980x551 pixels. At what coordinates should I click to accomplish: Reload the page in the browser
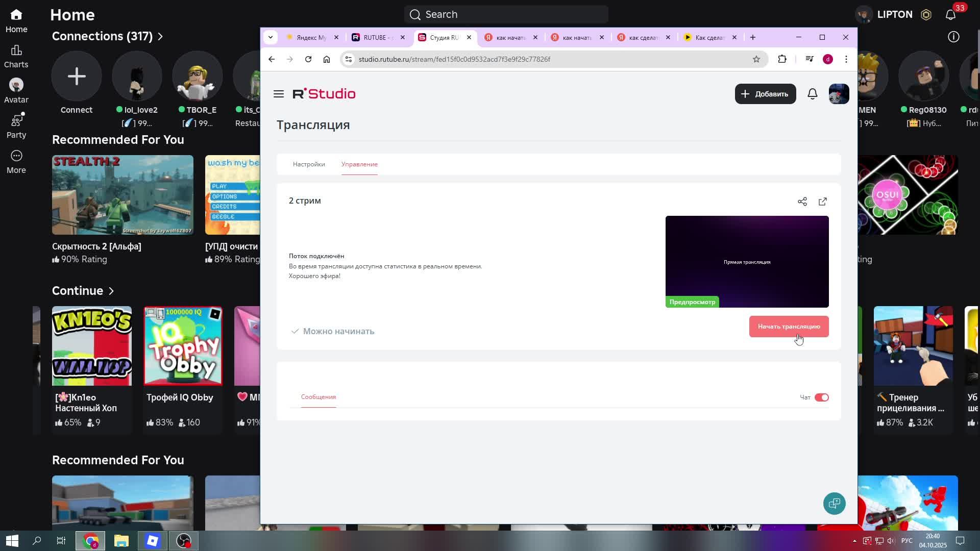[x=308, y=59]
